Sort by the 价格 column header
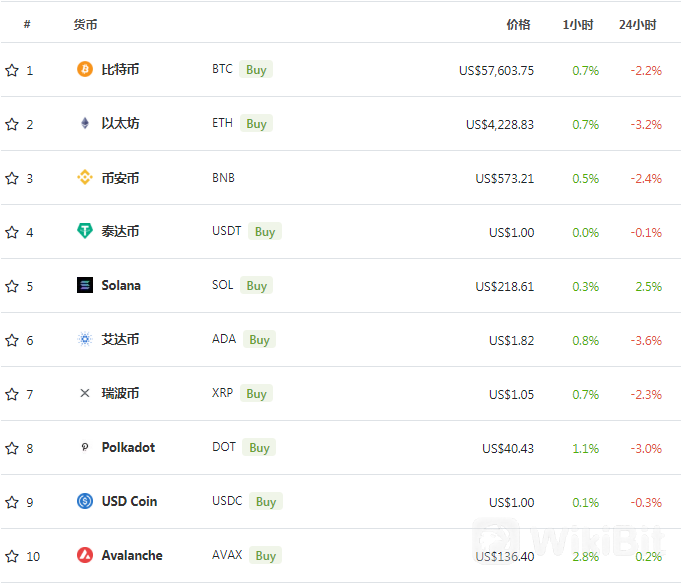Viewport: 681px width, 583px height. [518, 25]
